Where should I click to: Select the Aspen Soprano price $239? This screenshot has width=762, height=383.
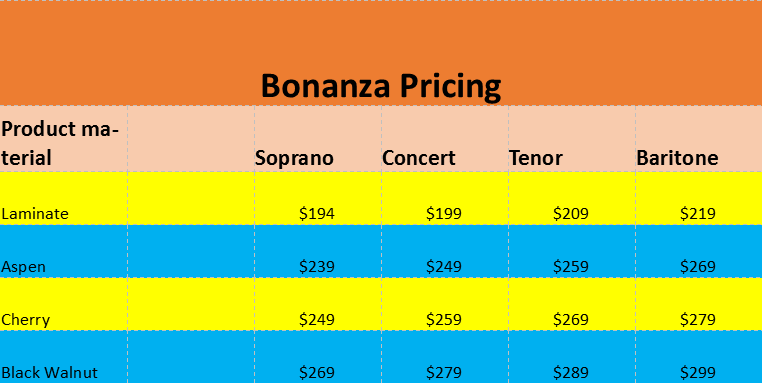(x=318, y=251)
